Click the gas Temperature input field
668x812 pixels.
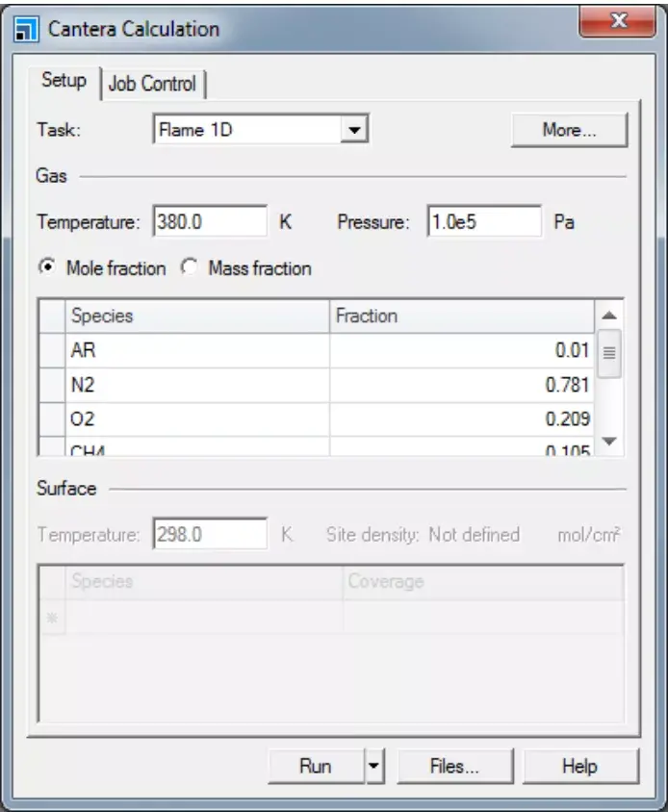coord(209,221)
